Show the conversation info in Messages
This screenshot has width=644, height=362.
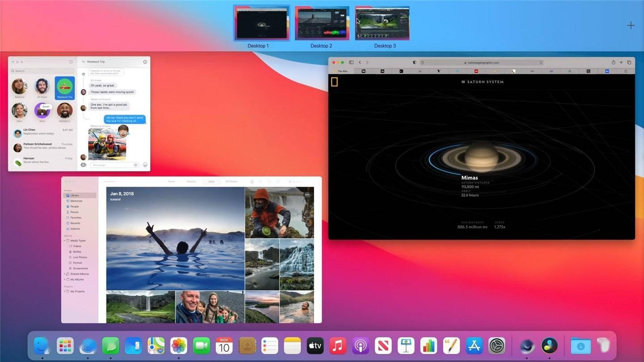(x=145, y=62)
